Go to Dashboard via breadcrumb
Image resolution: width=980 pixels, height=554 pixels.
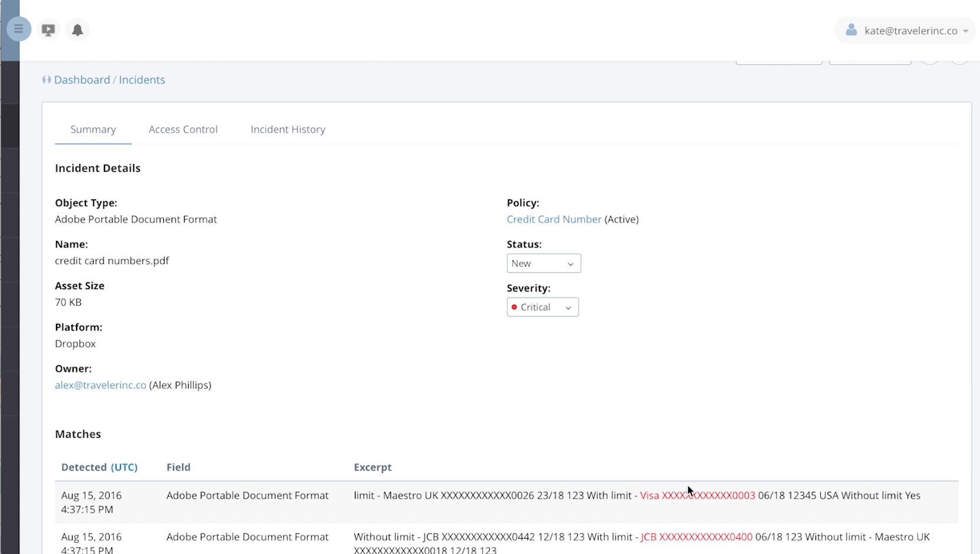[82, 80]
